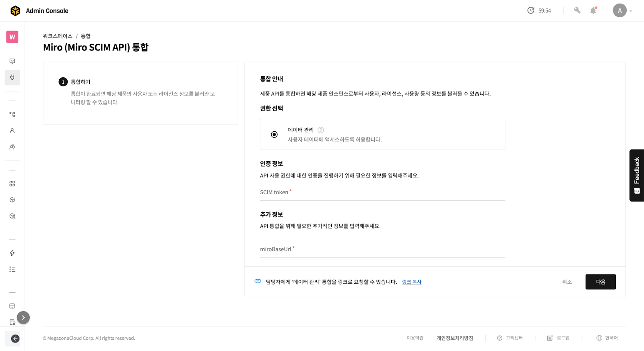Screen dimensions: 644x351
Task: Select the plug integration icon in sidebar
Action: click(12, 77)
